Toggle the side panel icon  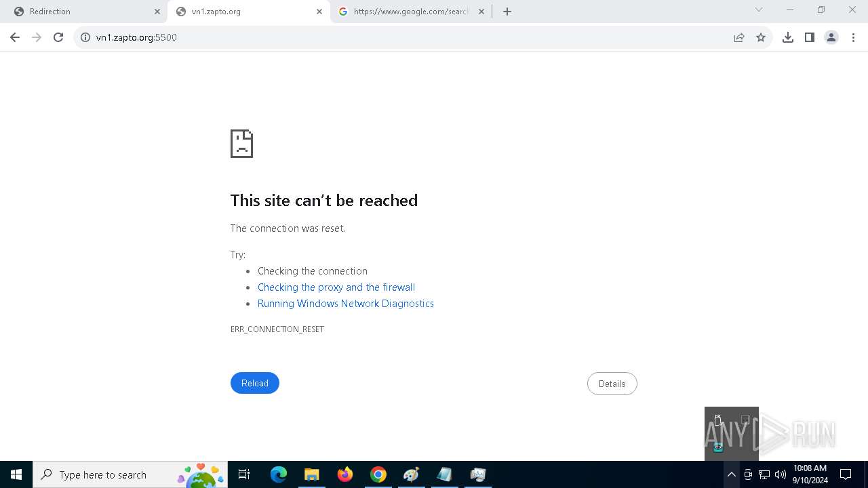(810, 37)
